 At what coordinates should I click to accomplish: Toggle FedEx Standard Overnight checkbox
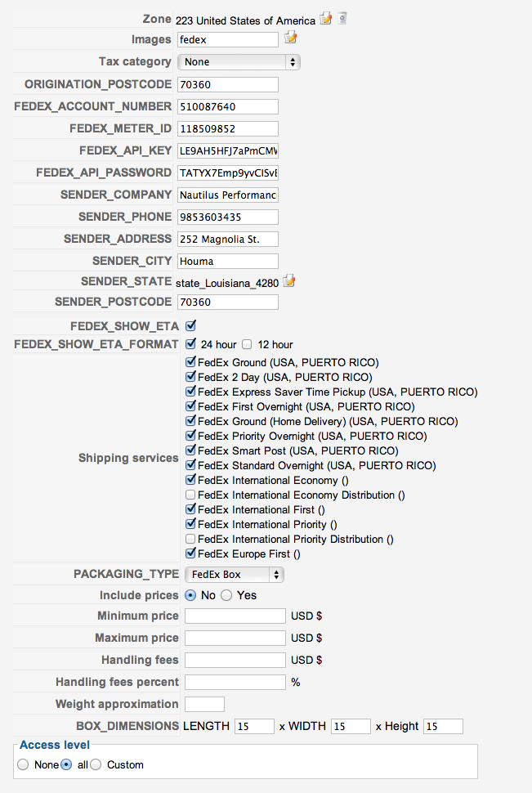pos(190,465)
